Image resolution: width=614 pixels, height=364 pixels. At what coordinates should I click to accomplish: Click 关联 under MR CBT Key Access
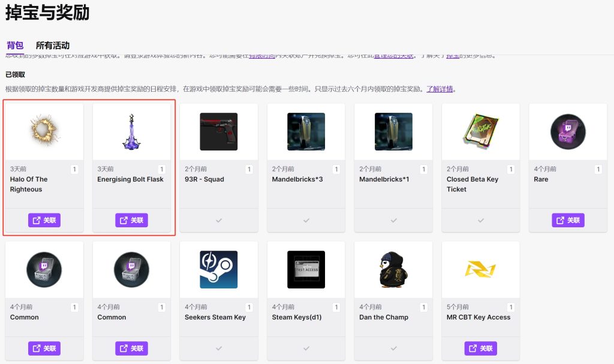[x=481, y=348]
